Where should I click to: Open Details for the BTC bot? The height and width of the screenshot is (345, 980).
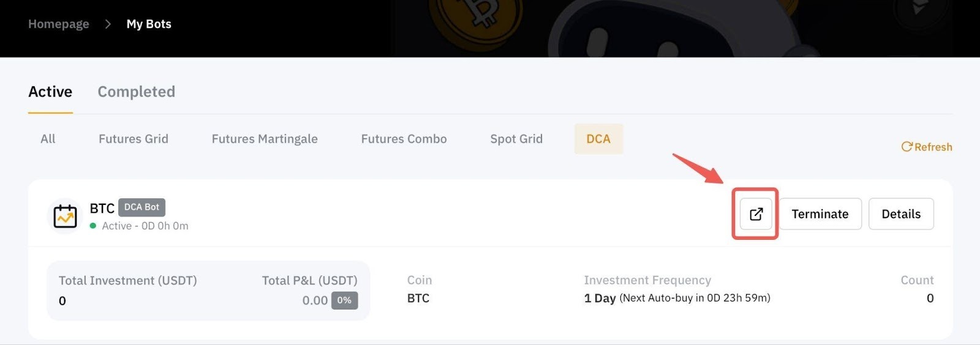900,214
